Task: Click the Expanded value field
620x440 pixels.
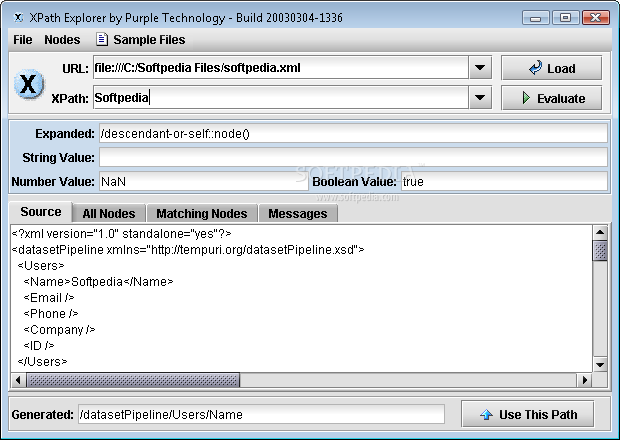Action: pos(353,134)
